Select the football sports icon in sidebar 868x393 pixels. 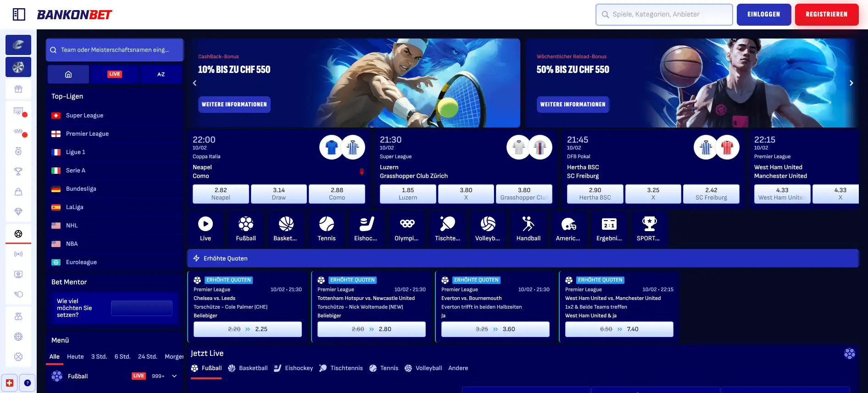pos(18,234)
